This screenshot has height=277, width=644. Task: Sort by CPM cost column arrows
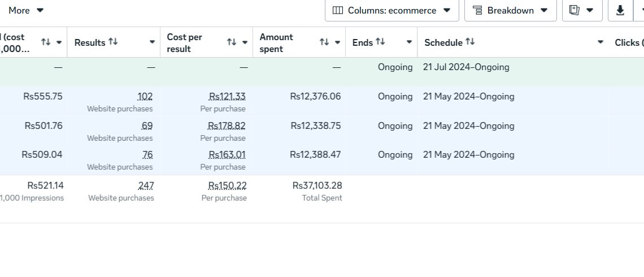[x=46, y=42]
